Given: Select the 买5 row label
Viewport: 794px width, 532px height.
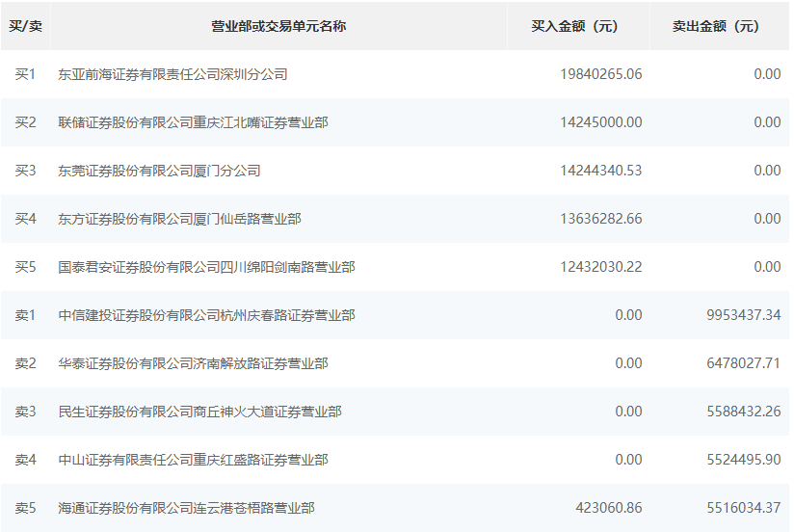Looking at the screenshot, I should click(25, 267).
